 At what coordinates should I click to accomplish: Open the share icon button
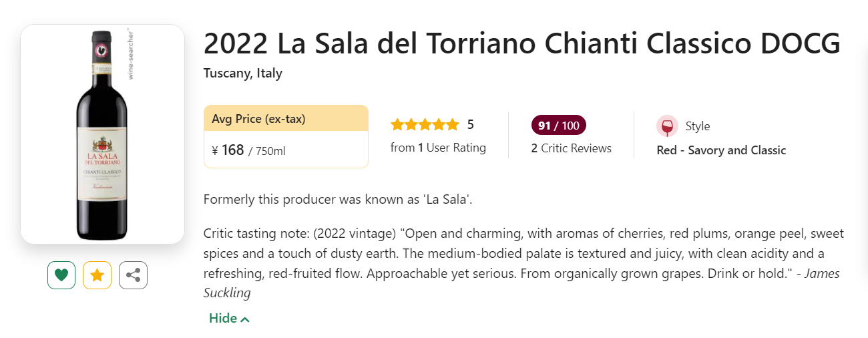coord(133,275)
